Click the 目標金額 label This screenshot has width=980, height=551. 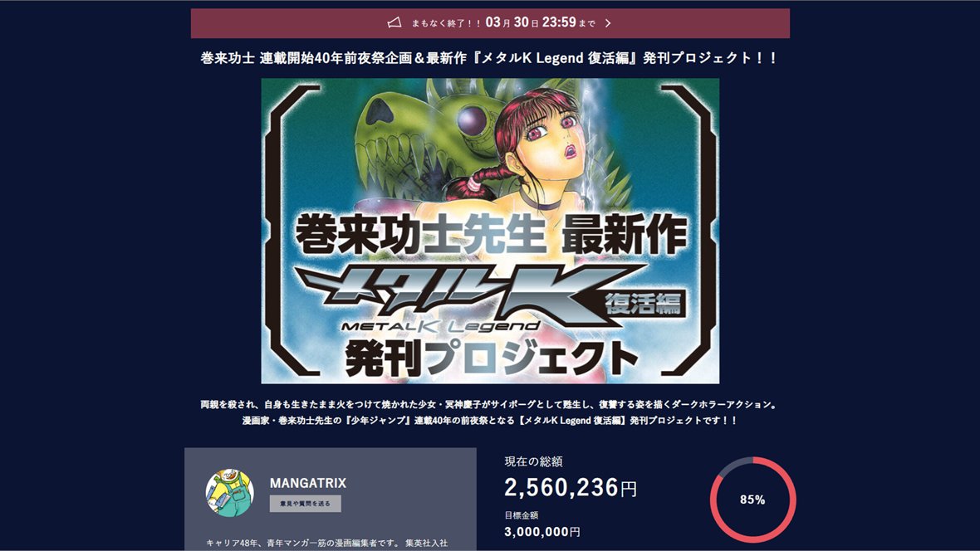[x=522, y=515]
